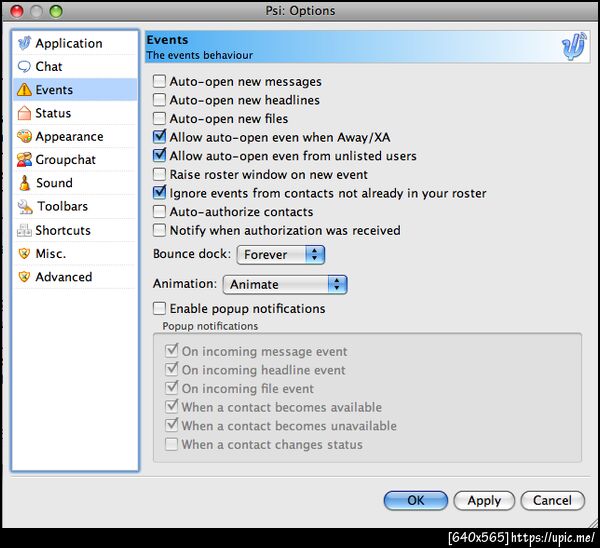Open the Toolbars options page
The image size is (600, 548).
point(75,207)
